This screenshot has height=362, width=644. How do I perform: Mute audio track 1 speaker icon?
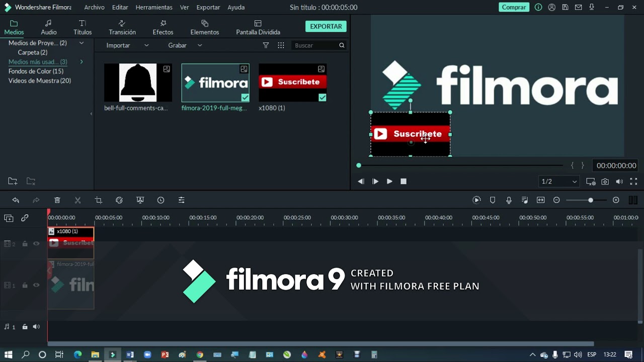[36, 327]
